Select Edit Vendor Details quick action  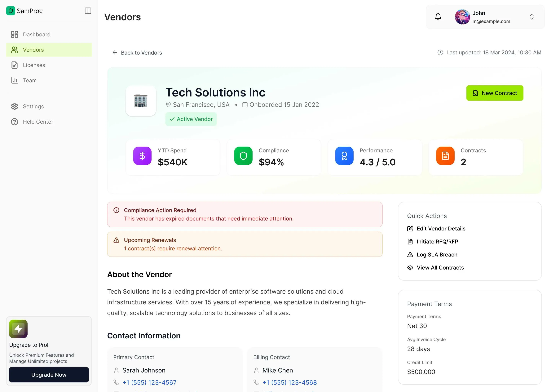tap(436, 229)
